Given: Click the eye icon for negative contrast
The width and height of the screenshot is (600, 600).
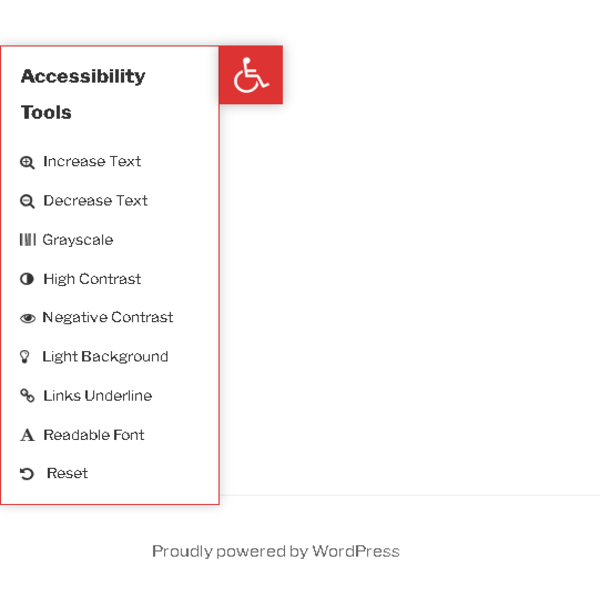Looking at the screenshot, I should 28,318.
